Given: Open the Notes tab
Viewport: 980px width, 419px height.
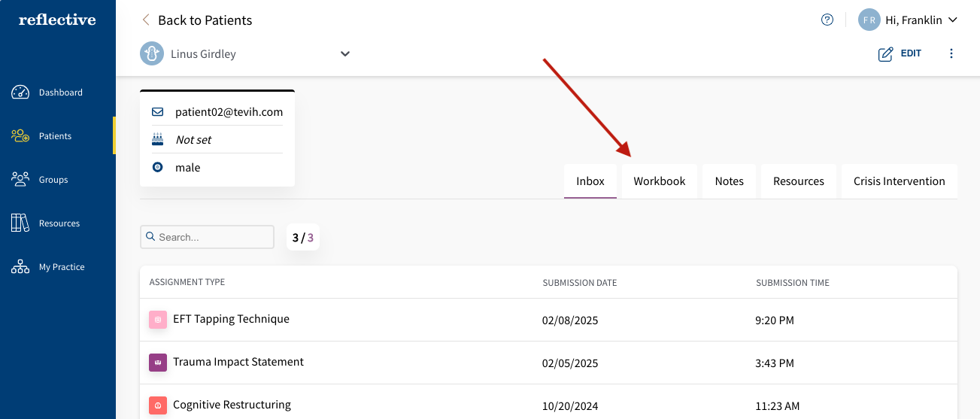Looking at the screenshot, I should click(x=730, y=181).
